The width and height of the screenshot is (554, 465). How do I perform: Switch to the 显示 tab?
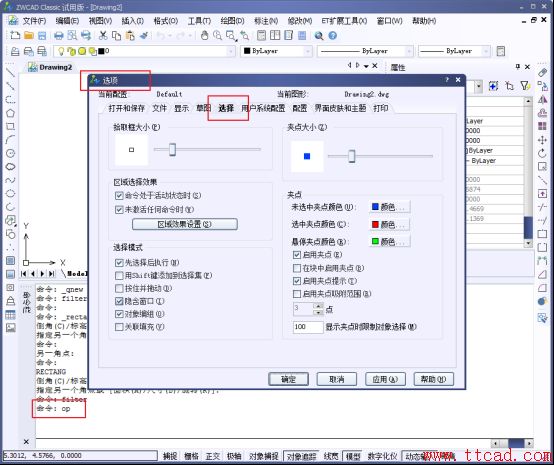click(x=181, y=108)
